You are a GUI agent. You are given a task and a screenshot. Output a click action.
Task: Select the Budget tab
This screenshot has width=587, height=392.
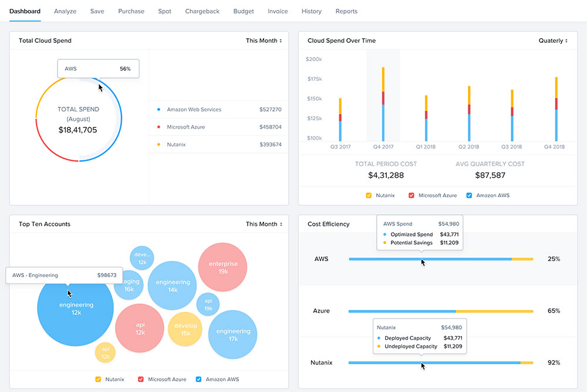[x=244, y=11]
